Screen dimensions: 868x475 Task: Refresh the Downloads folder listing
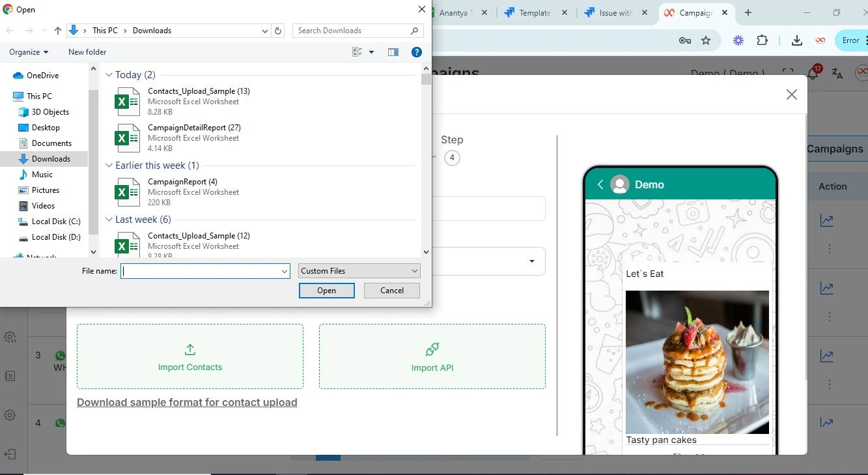pos(279,31)
